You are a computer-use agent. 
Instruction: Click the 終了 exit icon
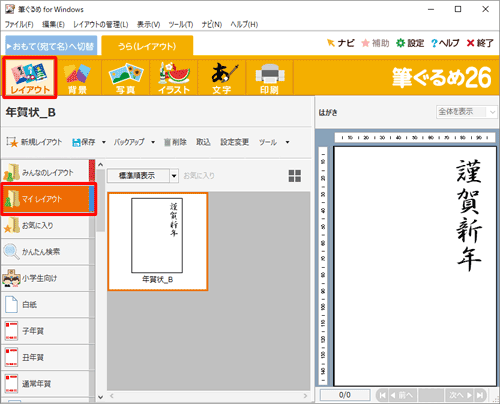click(480, 43)
